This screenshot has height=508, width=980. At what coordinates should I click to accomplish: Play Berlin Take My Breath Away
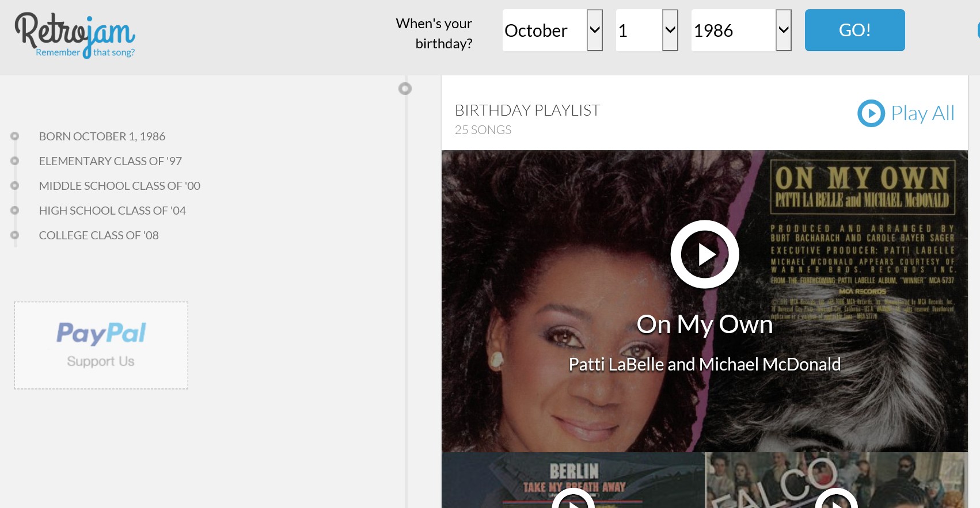[573, 499]
